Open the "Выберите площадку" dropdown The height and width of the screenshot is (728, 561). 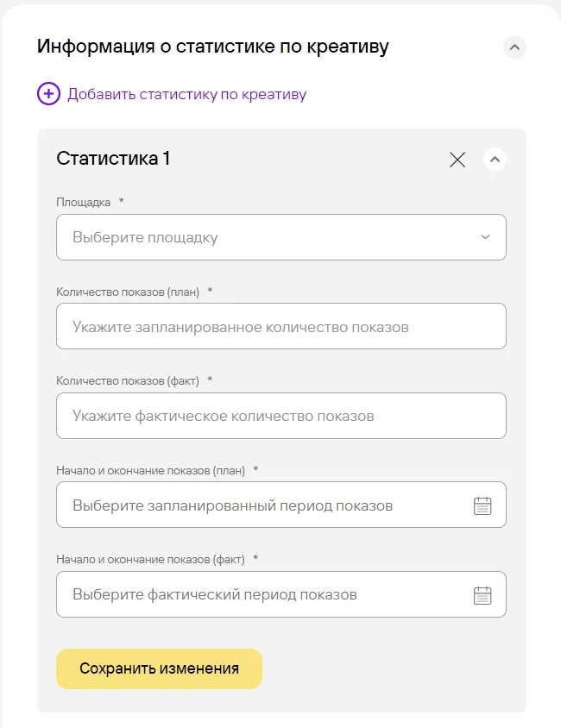tap(268, 237)
